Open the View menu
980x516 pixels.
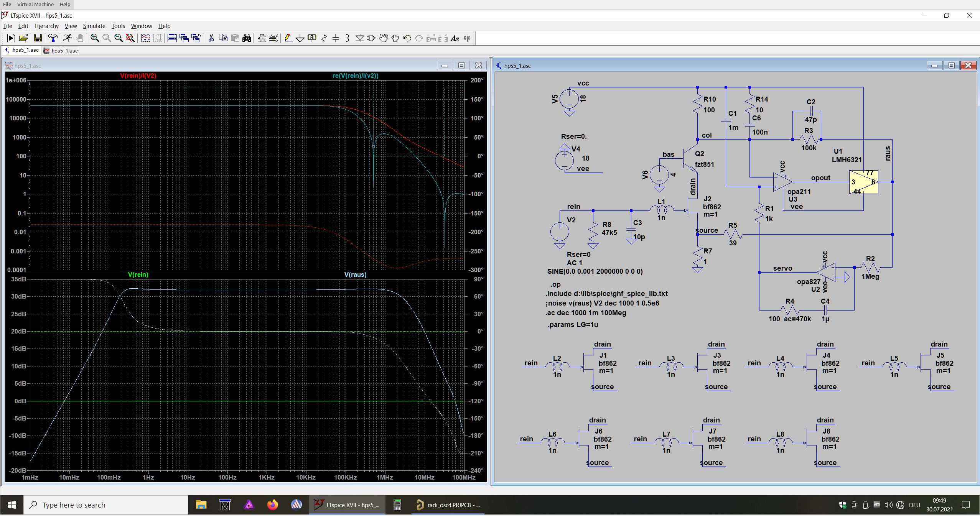(x=71, y=26)
